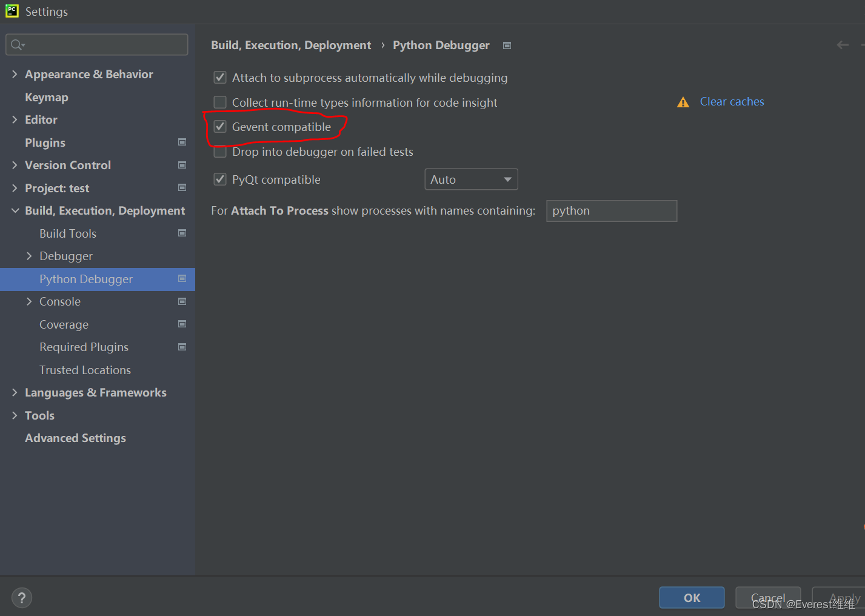Expand the Debugger subsection arrow
Image resolution: width=865 pixels, height=616 pixels.
pos(29,256)
